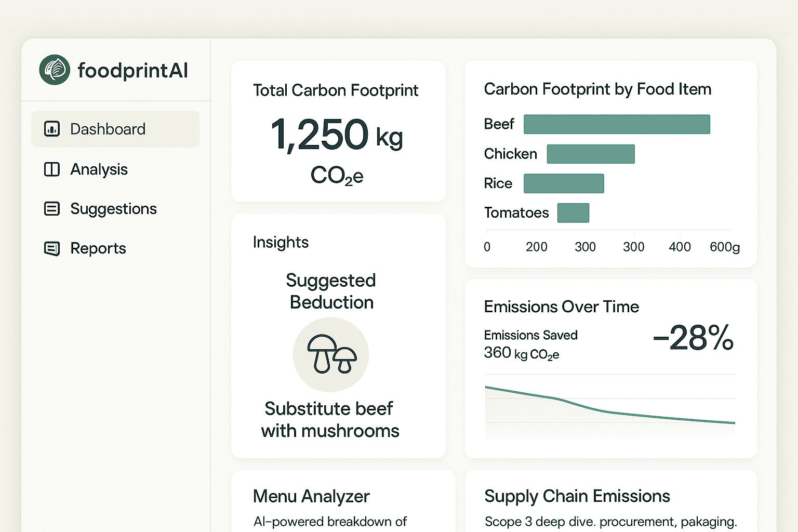The width and height of the screenshot is (798, 532).
Task: Open the Supply Chain Emissions card
Action: pos(577,497)
